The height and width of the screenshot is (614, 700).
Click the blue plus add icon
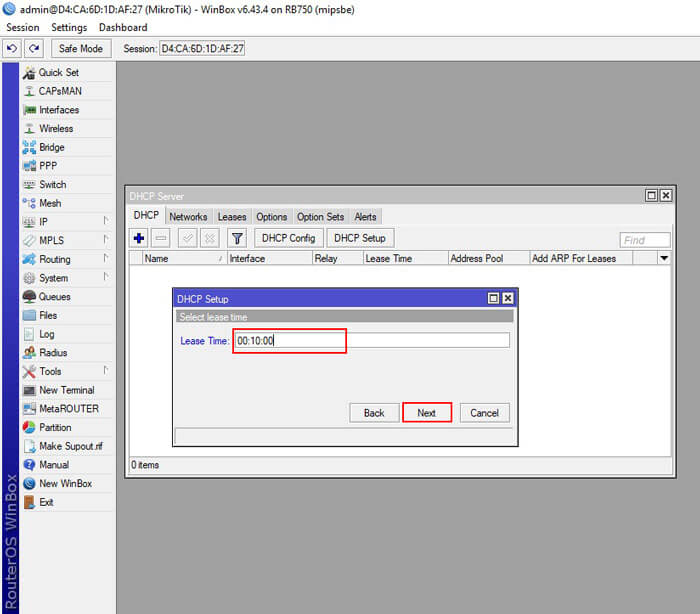(x=139, y=238)
